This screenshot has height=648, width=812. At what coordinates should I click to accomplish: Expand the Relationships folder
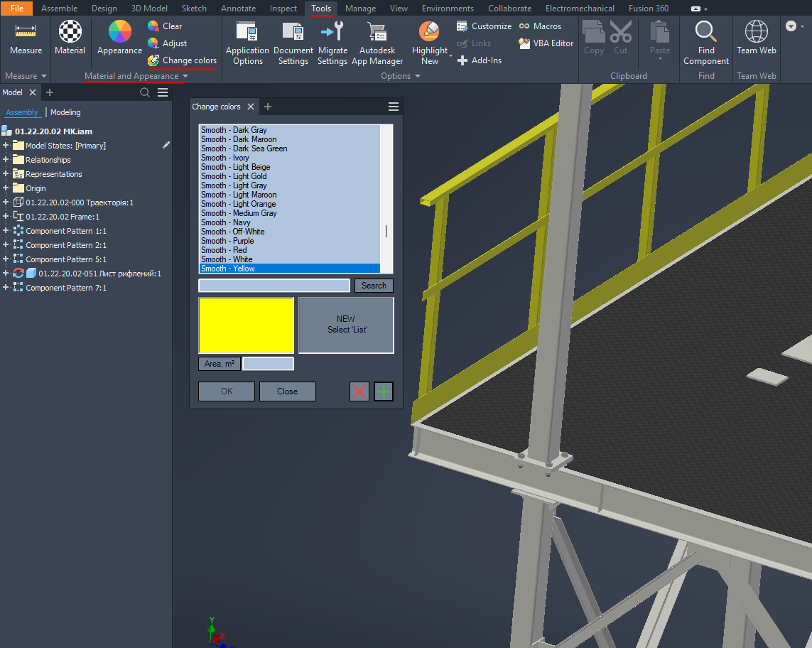(6, 160)
